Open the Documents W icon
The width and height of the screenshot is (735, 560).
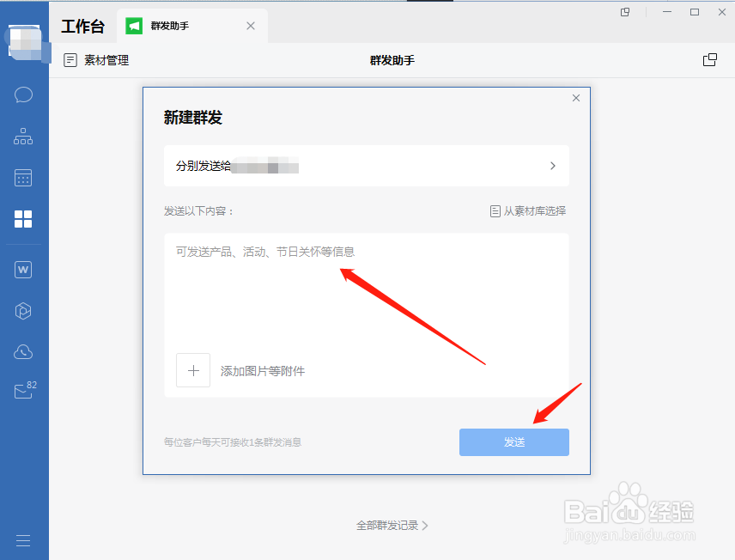click(x=23, y=269)
